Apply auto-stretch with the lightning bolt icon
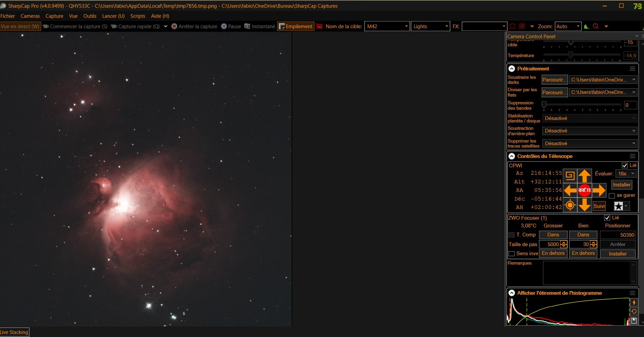Screen dimensions: 644x337 (x=634, y=302)
